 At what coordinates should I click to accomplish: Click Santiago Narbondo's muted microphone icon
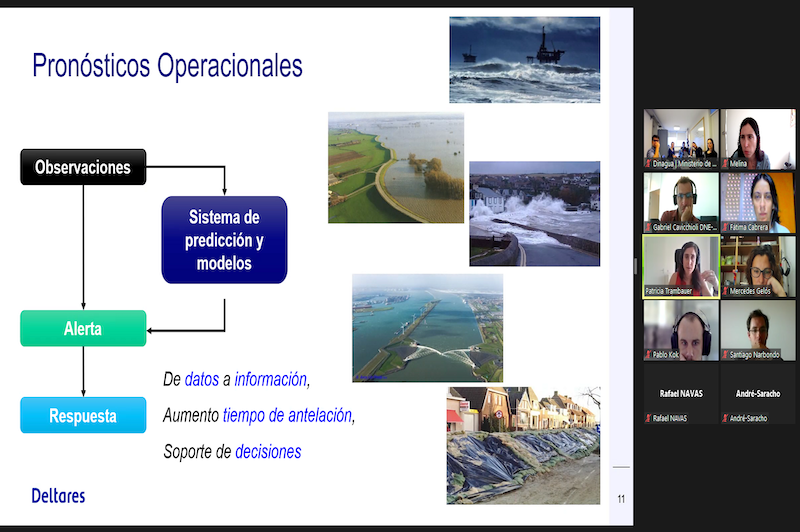pyautogui.click(x=726, y=354)
